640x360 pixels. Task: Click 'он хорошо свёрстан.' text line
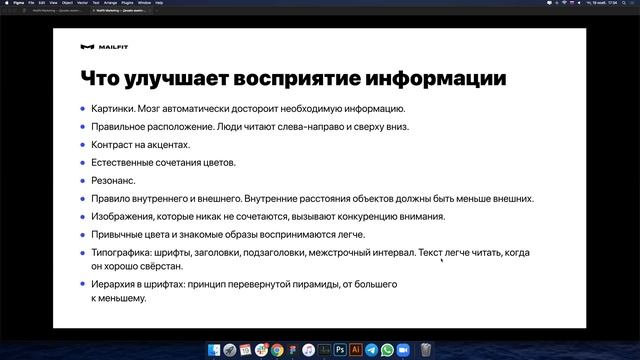click(137, 267)
